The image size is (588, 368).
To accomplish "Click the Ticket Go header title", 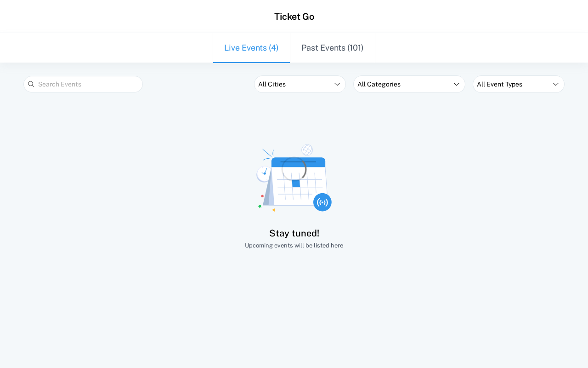I will (294, 17).
